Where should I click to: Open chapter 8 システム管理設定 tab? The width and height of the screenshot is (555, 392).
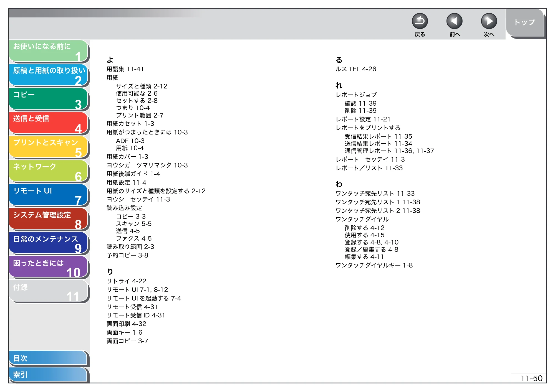click(x=48, y=219)
